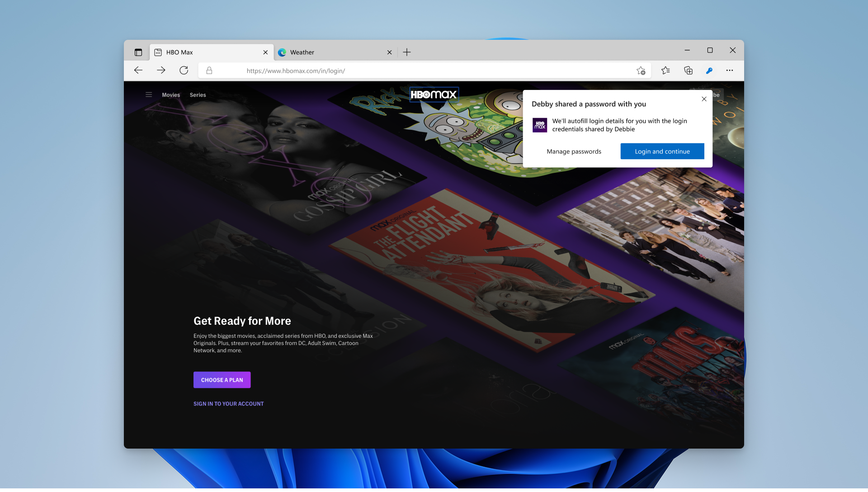Image resolution: width=868 pixels, height=492 pixels.
Task: Open the HBO Max hamburger menu
Action: 149,95
